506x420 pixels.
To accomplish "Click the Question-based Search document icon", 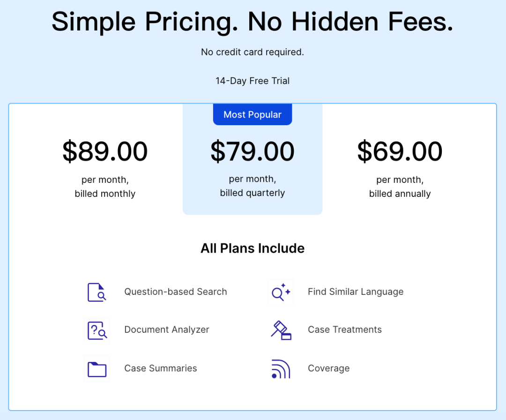I will tap(97, 292).
